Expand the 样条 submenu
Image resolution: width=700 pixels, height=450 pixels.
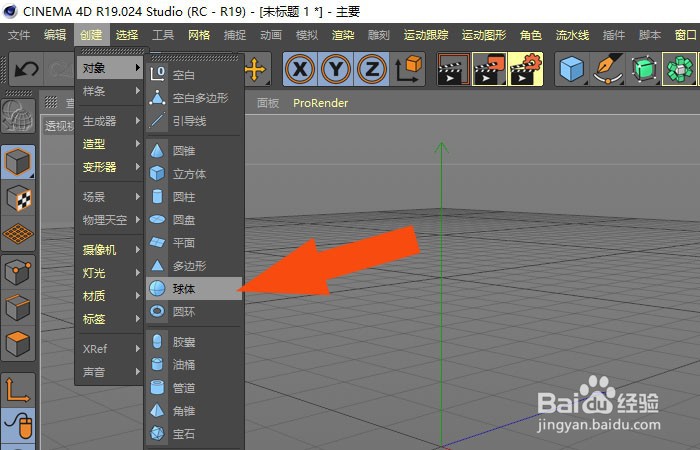point(109,91)
